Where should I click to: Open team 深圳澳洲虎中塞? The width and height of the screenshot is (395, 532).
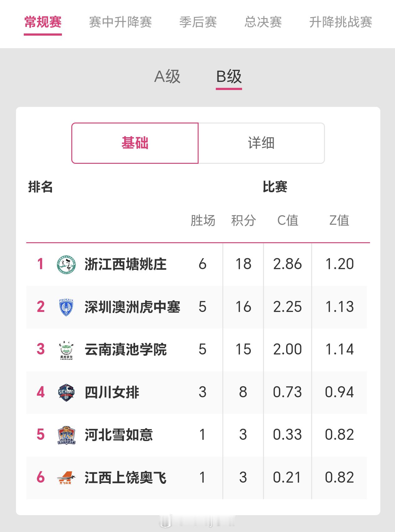[x=132, y=307]
